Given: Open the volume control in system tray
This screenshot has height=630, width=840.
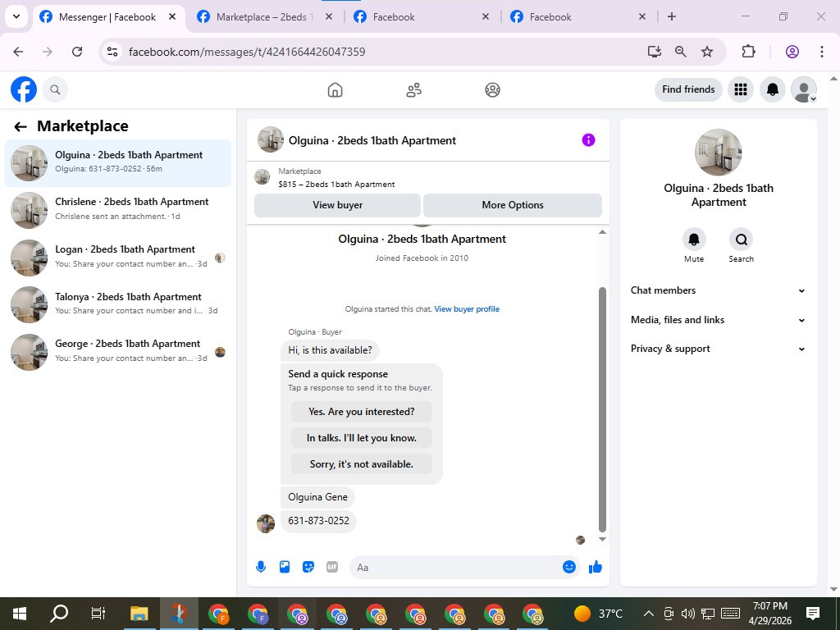Looking at the screenshot, I should point(688,614).
